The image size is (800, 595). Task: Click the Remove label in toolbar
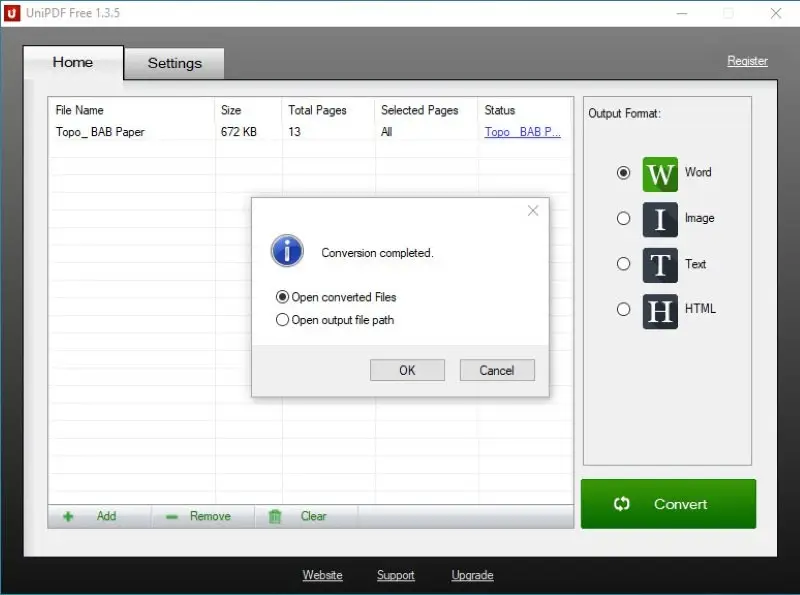210,516
